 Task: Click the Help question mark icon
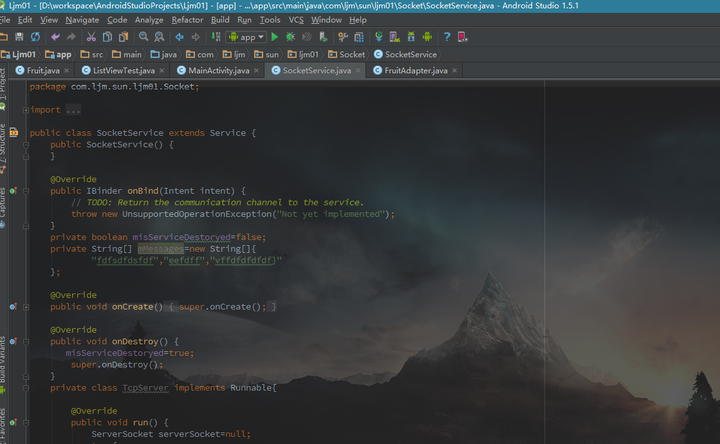pos(447,37)
